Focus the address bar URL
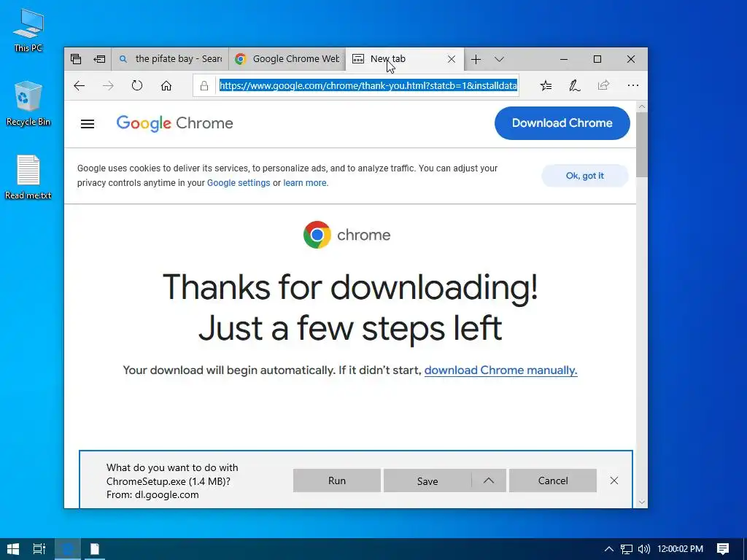Viewport: 747px width, 560px height. (x=368, y=86)
